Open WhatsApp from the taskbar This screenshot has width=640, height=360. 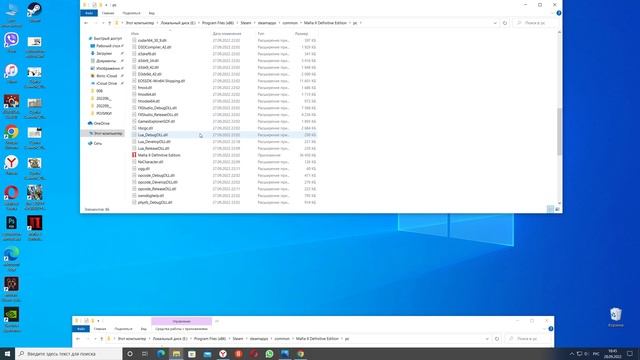tap(269, 354)
